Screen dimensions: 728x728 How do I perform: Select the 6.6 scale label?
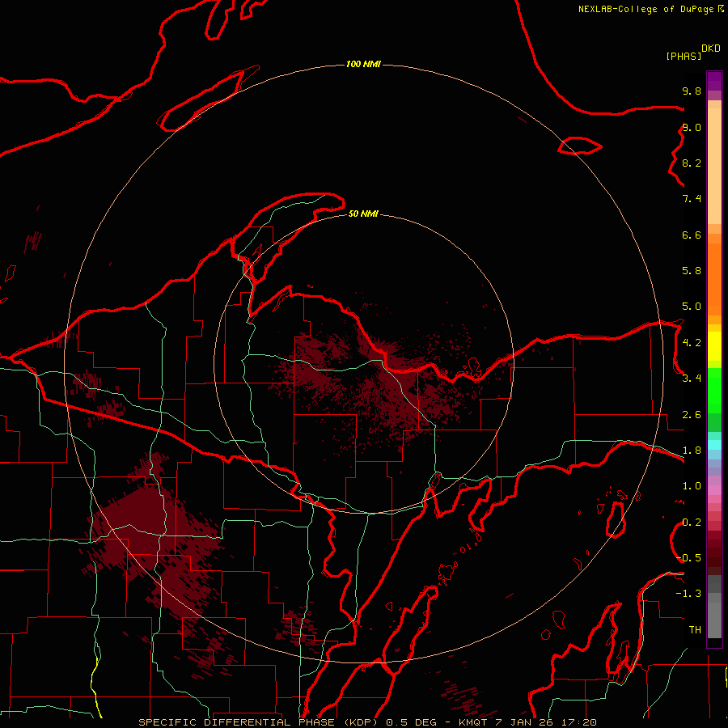(692, 235)
